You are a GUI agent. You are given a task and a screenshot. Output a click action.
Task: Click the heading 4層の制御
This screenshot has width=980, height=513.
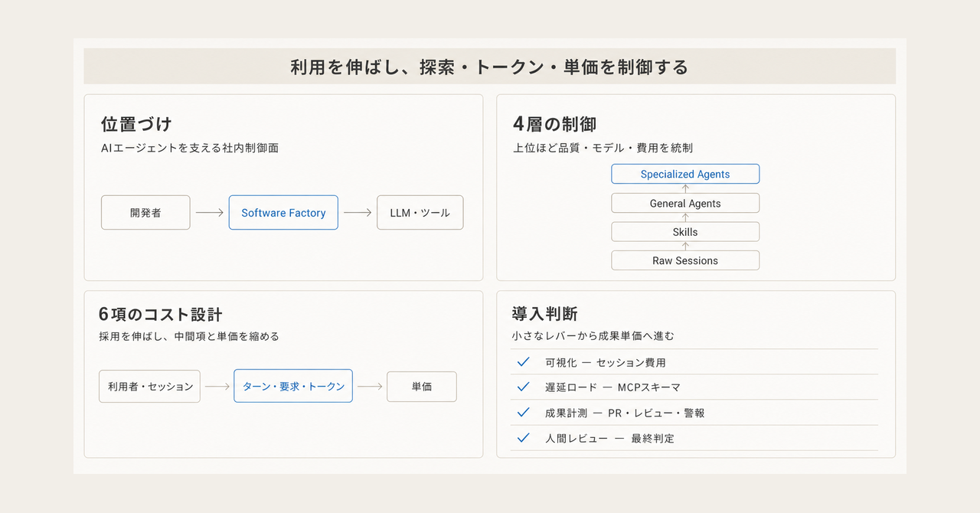tap(554, 124)
